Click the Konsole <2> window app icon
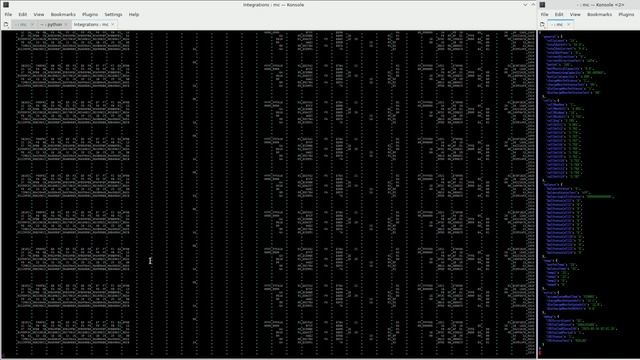Screen dimensions: 640x360 pos(542,5)
